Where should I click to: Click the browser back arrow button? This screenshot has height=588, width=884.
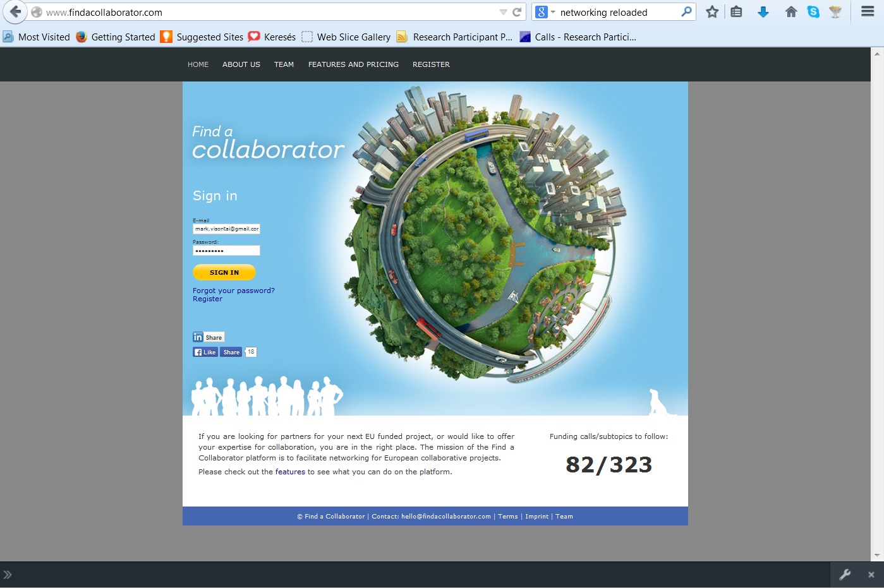pyautogui.click(x=15, y=12)
